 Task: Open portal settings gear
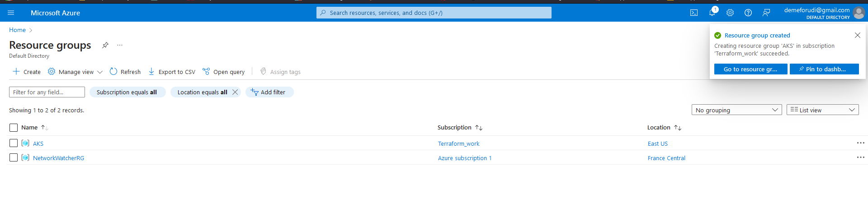point(730,13)
